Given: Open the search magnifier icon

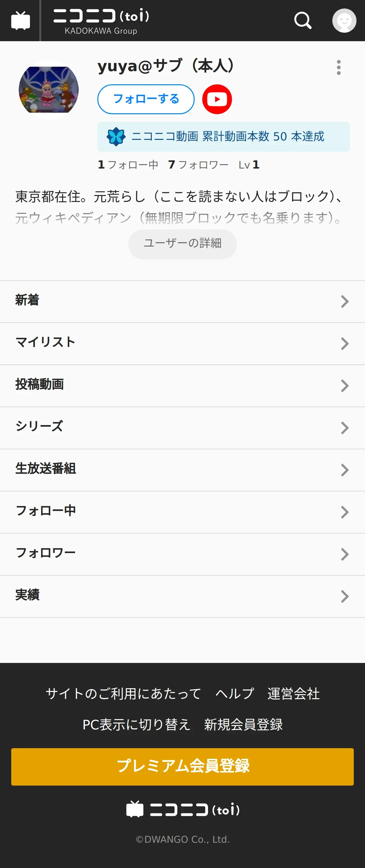Looking at the screenshot, I should (x=303, y=21).
